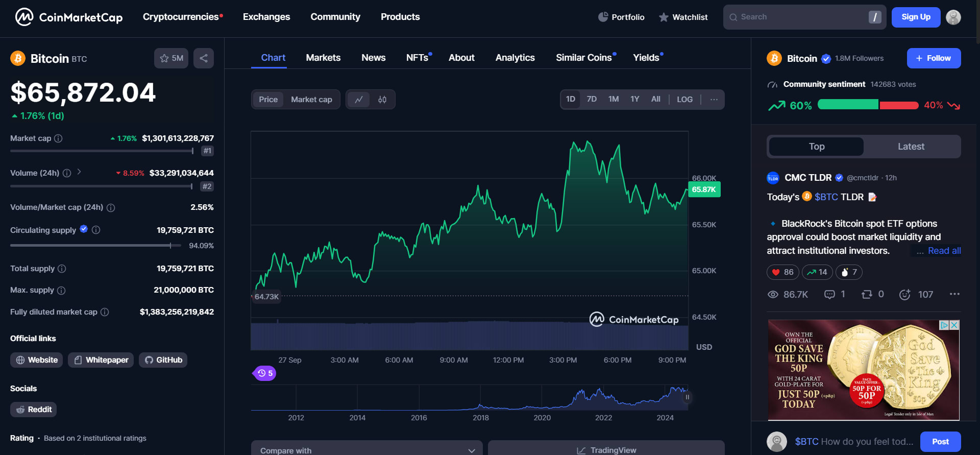Expand post with Read all
The width and height of the screenshot is (980, 455).
(944, 251)
